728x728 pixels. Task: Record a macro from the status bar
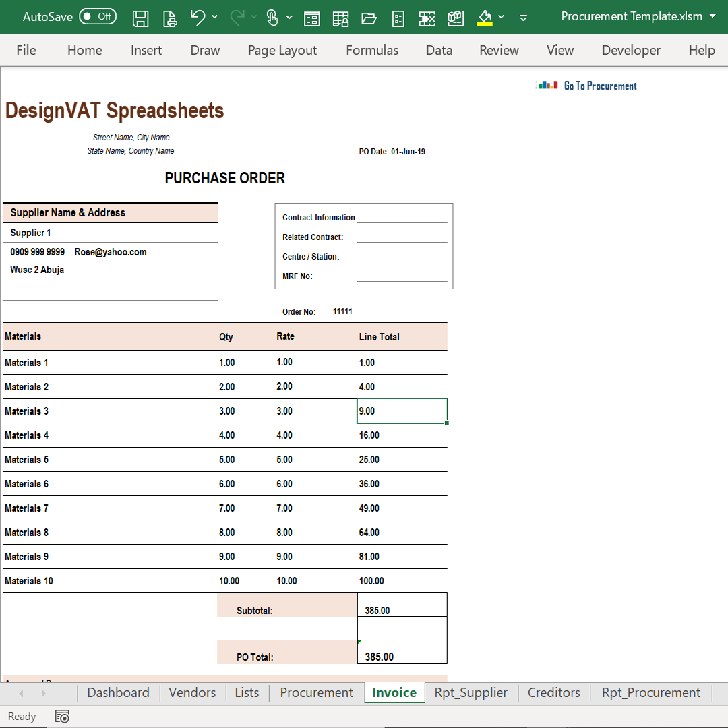click(x=61, y=716)
